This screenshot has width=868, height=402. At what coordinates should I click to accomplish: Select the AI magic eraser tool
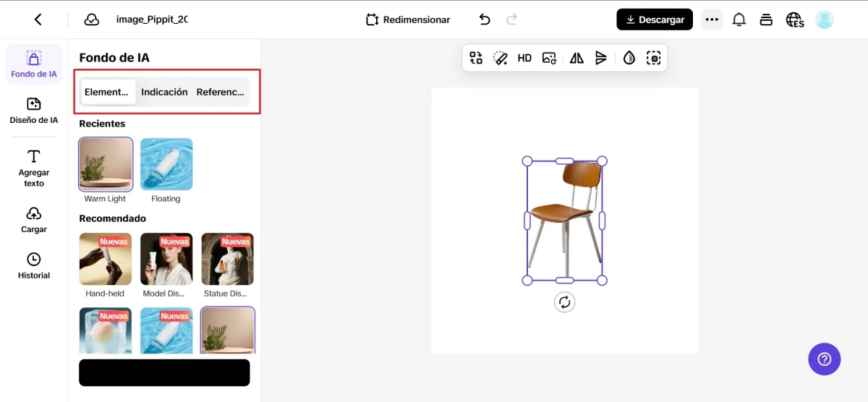click(x=501, y=59)
